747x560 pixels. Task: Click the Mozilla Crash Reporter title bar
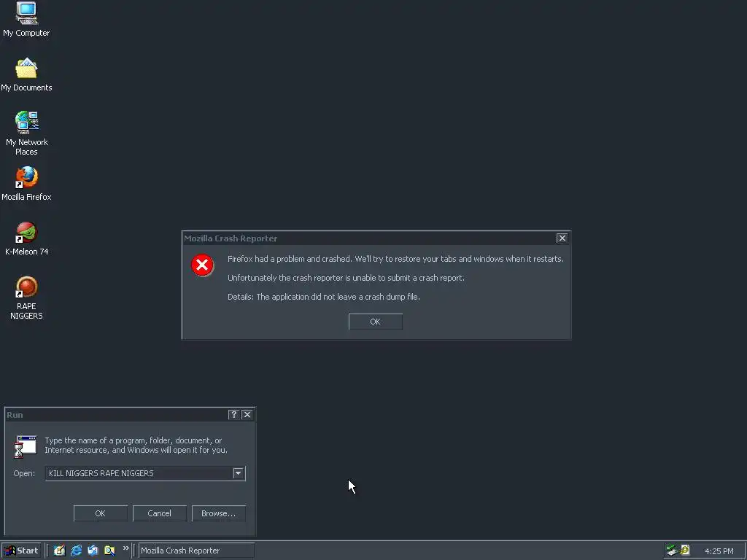tap(369, 238)
